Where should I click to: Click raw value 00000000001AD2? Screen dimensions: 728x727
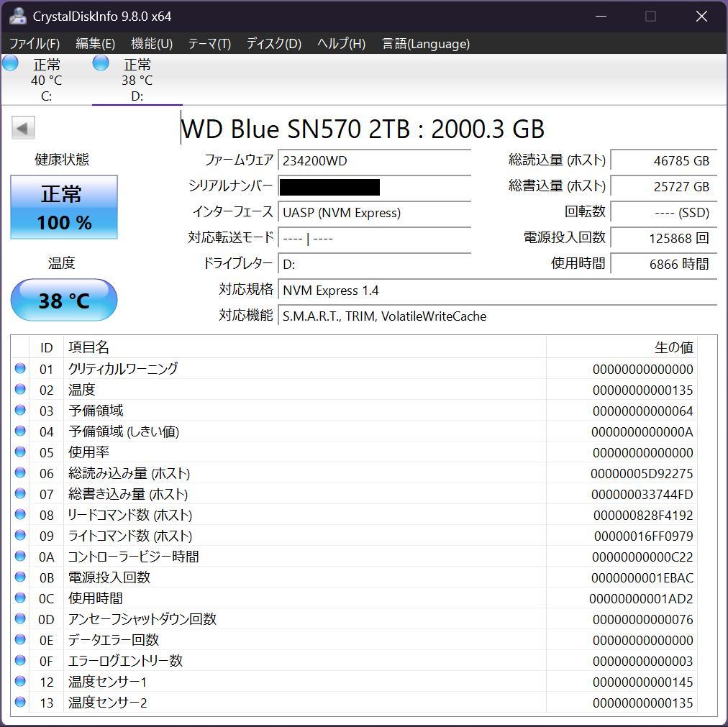(x=641, y=599)
